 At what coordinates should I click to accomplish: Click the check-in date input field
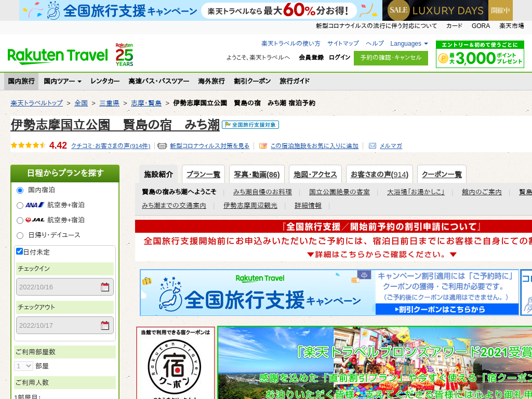pyautogui.click(x=57, y=287)
